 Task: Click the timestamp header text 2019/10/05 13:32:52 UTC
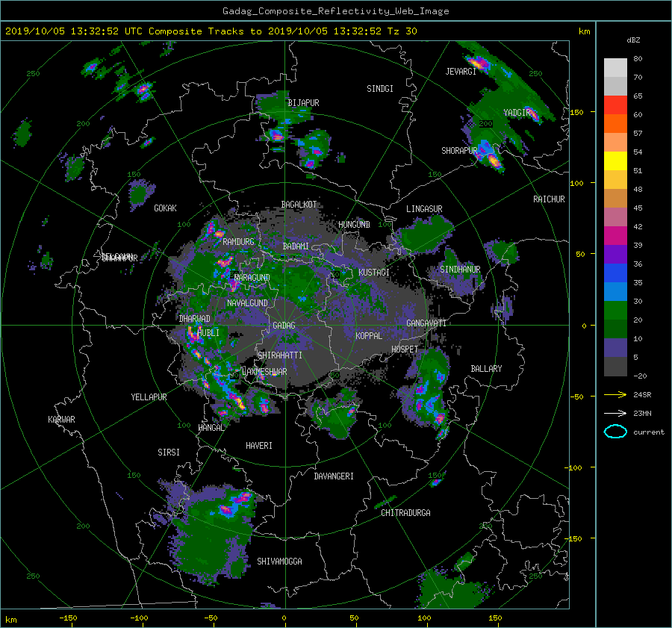coord(74,31)
